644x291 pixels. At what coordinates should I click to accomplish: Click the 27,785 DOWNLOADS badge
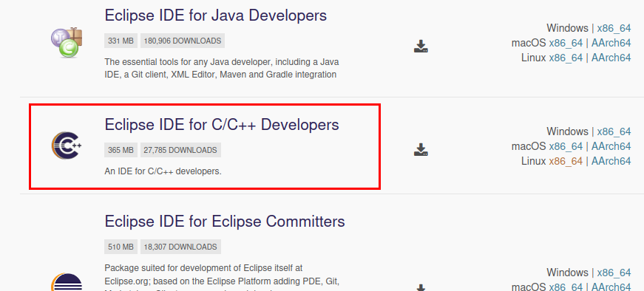[180, 150]
